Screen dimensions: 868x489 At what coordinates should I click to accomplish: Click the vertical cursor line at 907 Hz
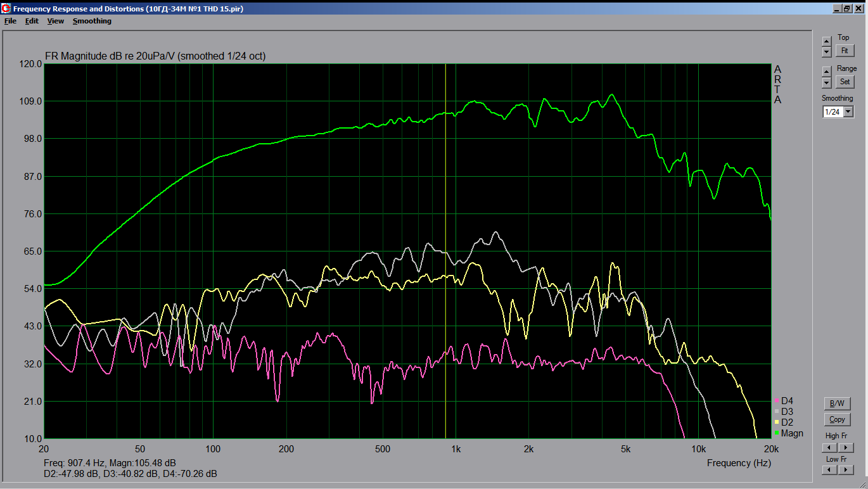point(445,251)
